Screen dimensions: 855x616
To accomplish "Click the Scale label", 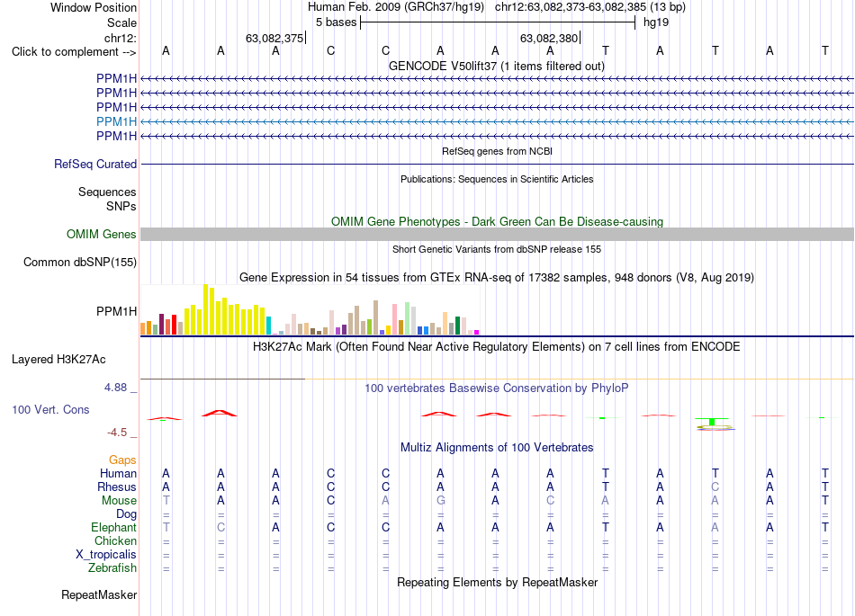I will coord(122,22).
